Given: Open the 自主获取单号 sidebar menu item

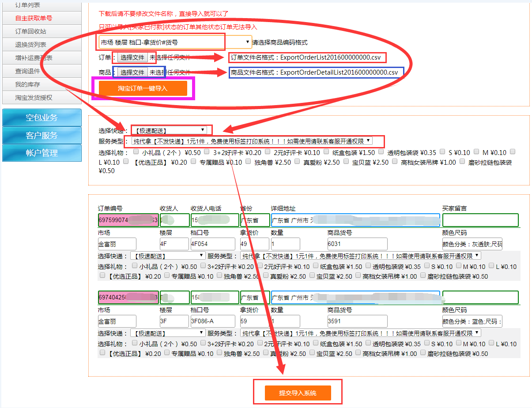Looking at the screenshot, I should tap(34, 18).
